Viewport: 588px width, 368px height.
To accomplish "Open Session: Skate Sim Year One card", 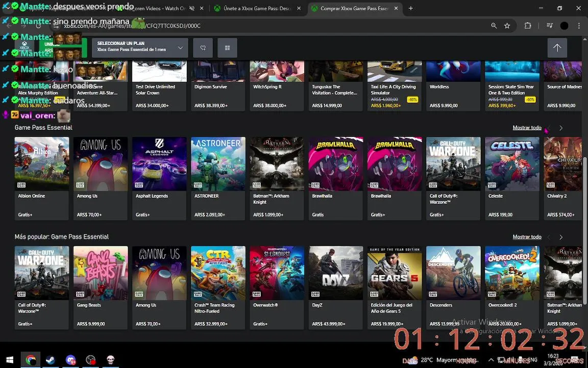I will 512,86.
